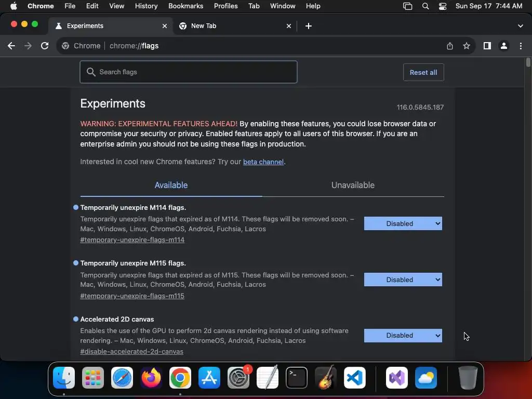Launch Firefox from the Dock
The height and width of the screenshot is (399, 532).
(x=151, y=378)
